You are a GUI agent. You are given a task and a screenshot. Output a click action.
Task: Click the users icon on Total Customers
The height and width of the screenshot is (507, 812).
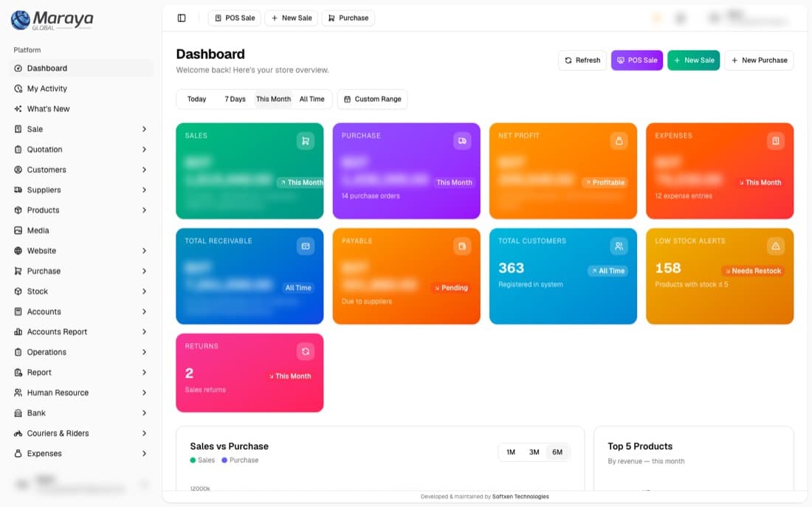[x=619, y=246]
